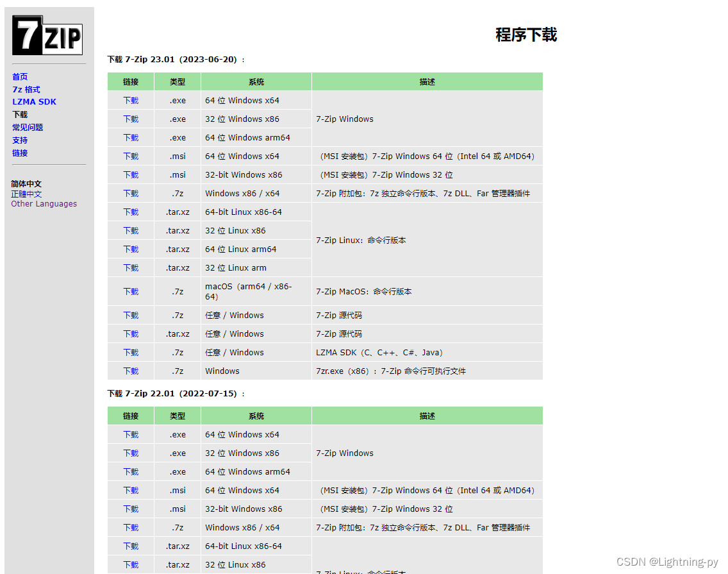
Task: Open 常见问题 FAQ link
Action: [x=28, y=128]
